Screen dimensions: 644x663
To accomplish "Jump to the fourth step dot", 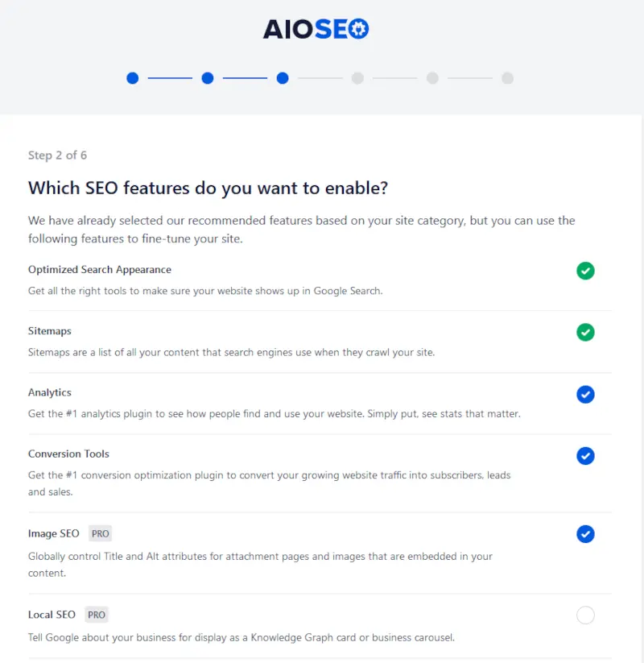I will coord(357,78).
